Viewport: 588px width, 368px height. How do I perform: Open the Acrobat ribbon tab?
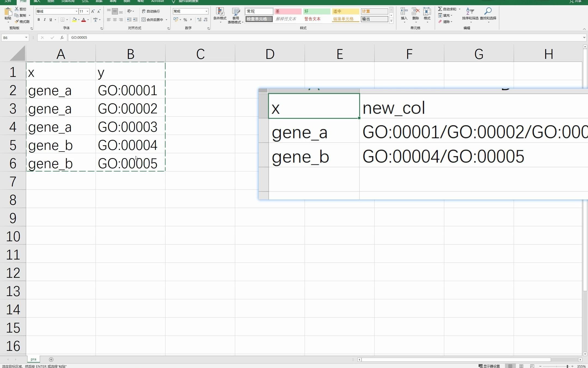[157, 1]
